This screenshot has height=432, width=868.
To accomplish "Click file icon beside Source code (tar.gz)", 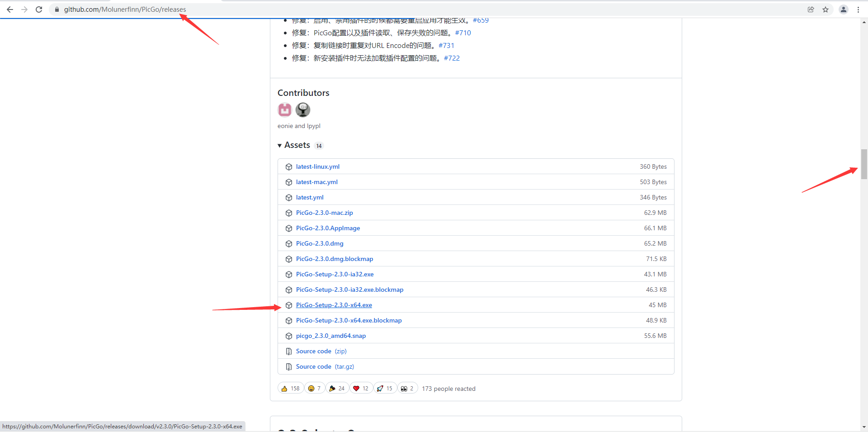I will click(289, 367).
